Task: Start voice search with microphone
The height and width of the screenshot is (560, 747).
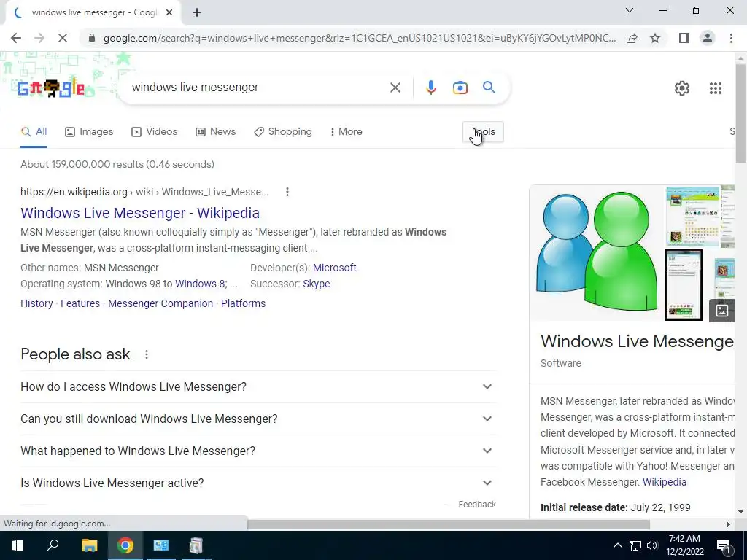Action: point(430,87)
